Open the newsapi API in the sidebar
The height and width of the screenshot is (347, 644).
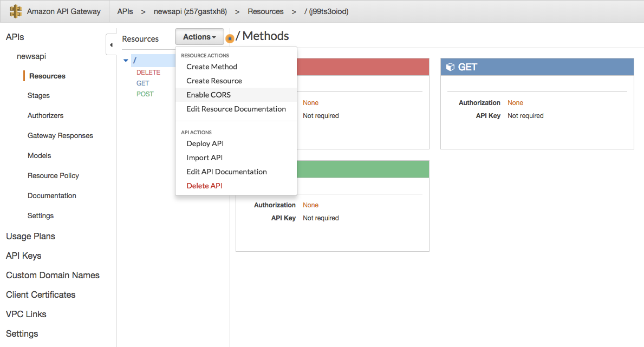click(x=31, y=56)
